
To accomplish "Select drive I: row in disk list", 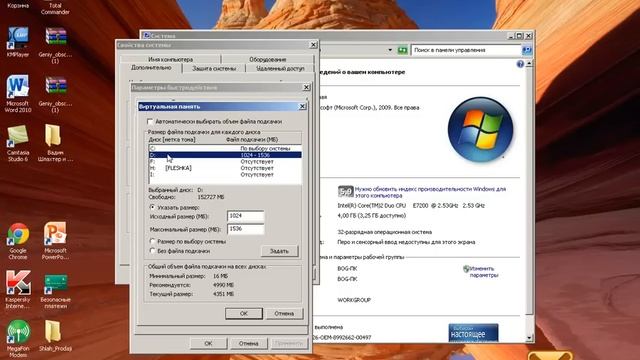I will coord(225,174).
